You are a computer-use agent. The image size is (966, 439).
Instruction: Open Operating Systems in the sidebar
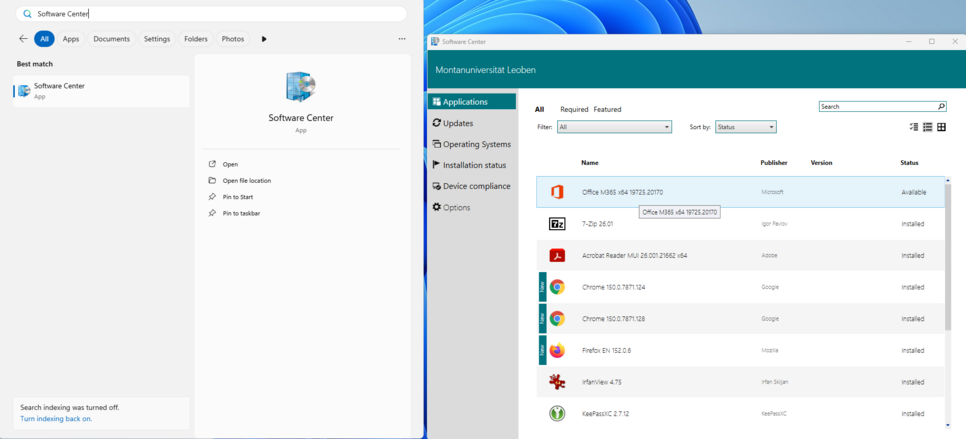(x=471, y=144)
